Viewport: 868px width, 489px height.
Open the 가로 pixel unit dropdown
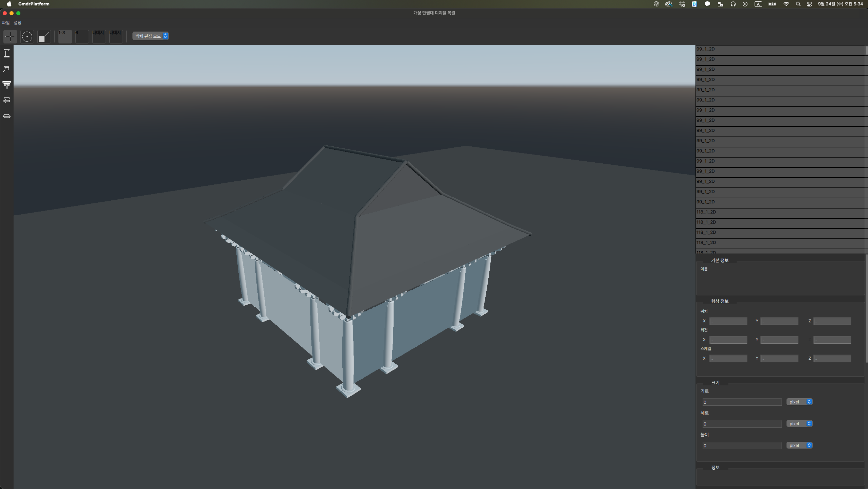point(799,402)
